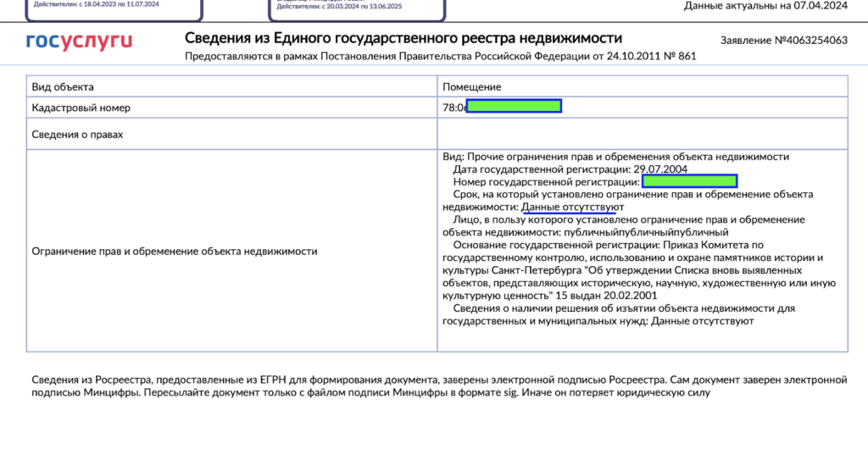Click the line "Основание государственной регистрации: Приказ Комитета"

(609, 245)
